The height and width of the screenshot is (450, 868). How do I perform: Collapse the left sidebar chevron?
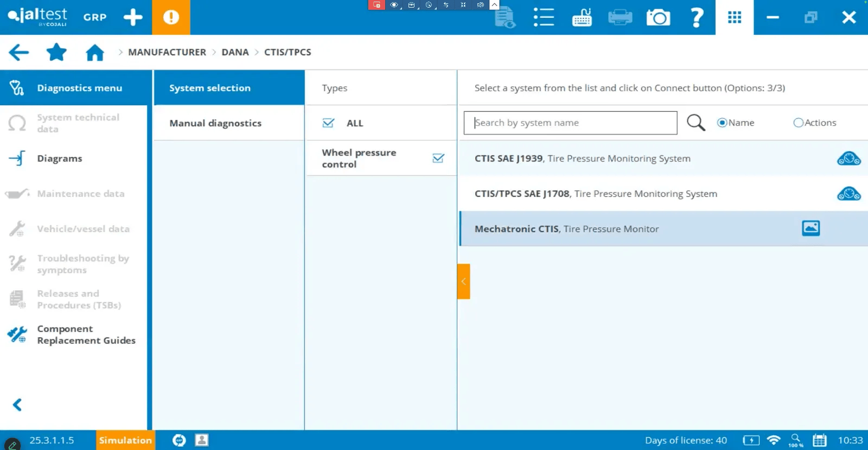tap(17, 404)
